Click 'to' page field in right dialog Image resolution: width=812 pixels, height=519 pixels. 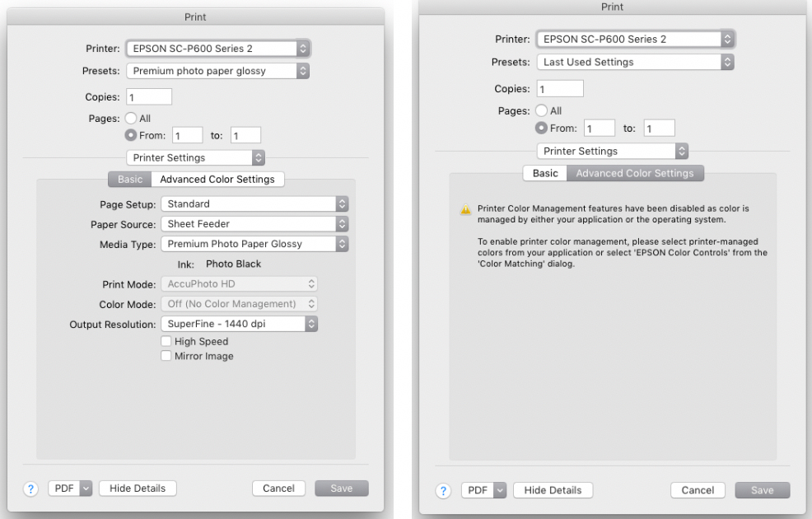pos(659,128)
